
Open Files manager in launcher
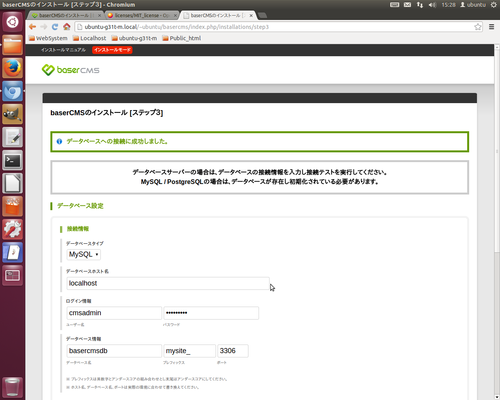pyautogui.click(x=13, y=45)
